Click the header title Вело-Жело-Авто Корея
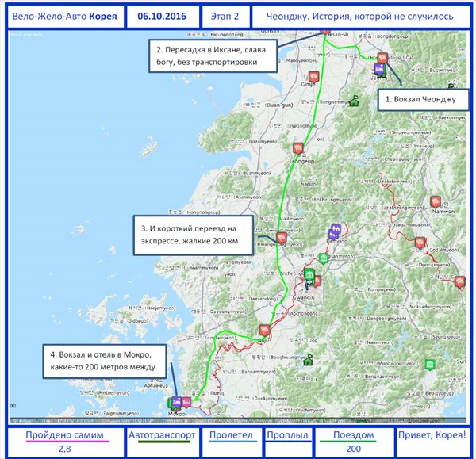This screenshot has height=459, width=476. [66, 17]
